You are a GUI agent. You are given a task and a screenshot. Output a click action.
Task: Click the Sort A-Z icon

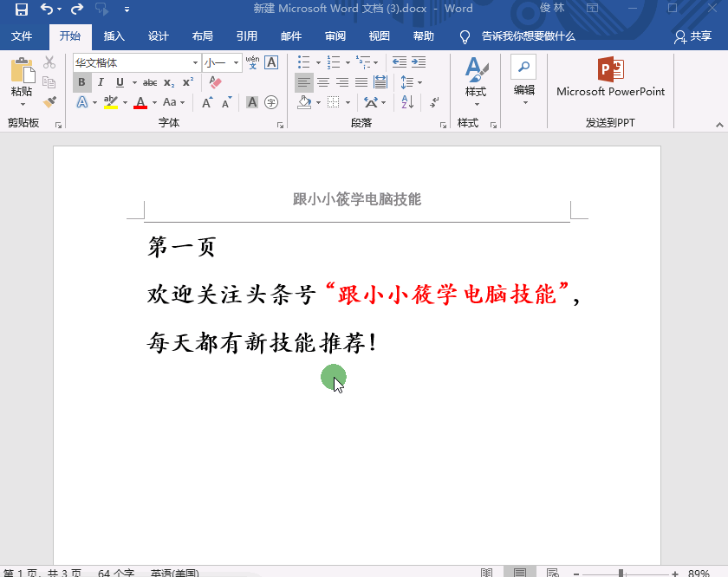pyautogui.click(x=407, y=102)
